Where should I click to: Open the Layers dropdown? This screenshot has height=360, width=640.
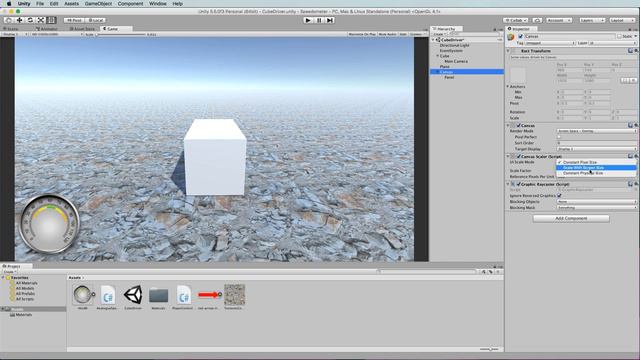[592, 20]
